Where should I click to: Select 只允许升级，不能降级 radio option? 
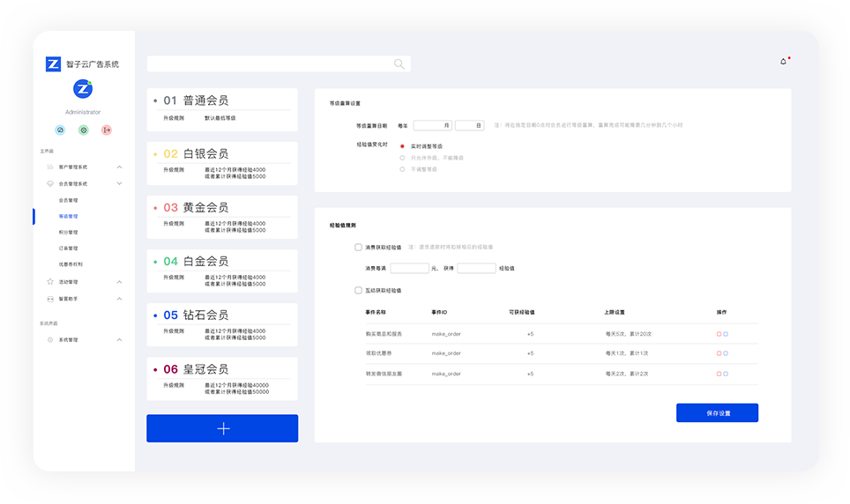click(403, 158)
